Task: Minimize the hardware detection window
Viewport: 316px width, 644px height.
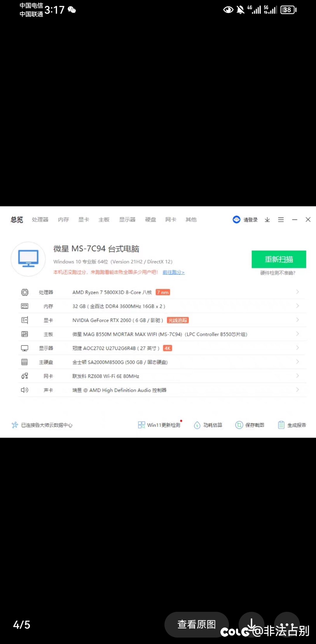Action: pos(295,219)
